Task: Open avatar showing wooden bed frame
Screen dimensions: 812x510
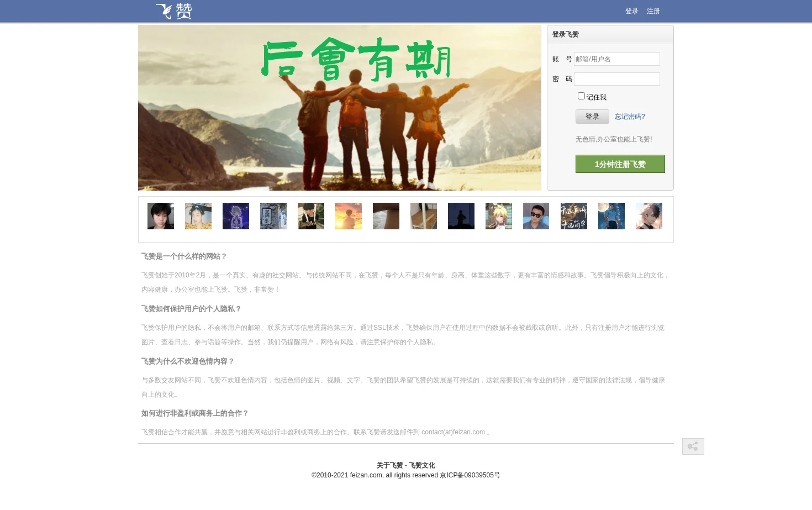Action: point(424,216)
